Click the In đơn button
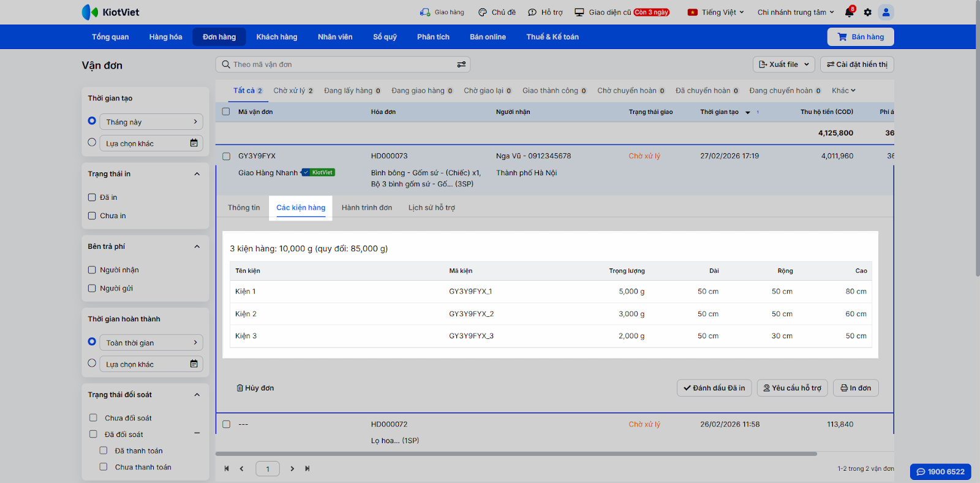The height and width of the screenshot is (483, 980). pyautogui.click(x=856, y=388)
